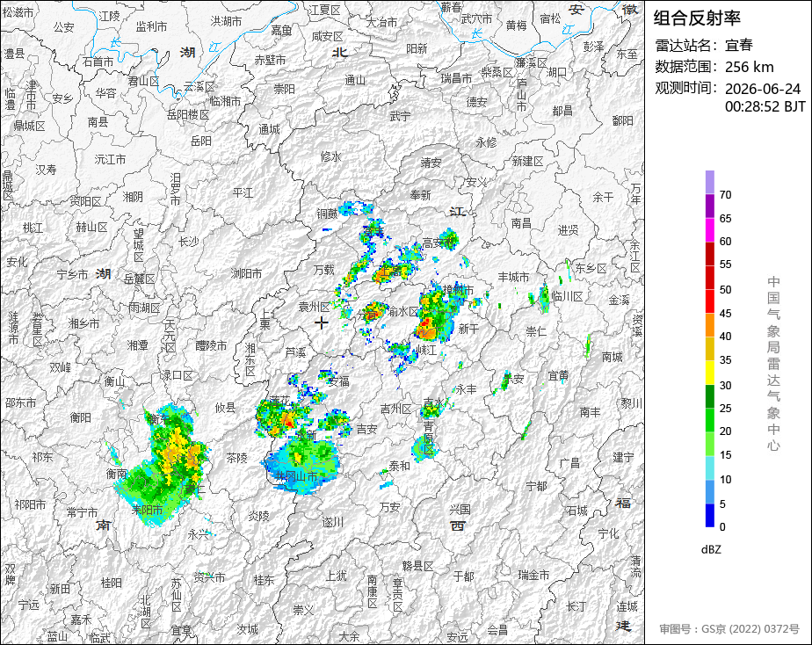The height and width of the screenshot is (645, 812).
Task: Select the magenta swatch between 60 and 65
Action: (x=709, y=230)
